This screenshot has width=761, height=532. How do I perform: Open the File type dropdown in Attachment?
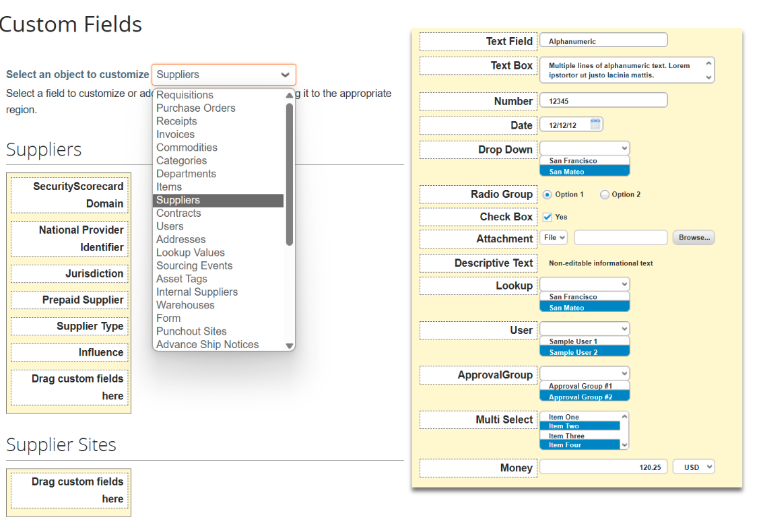tap(553, 237)
